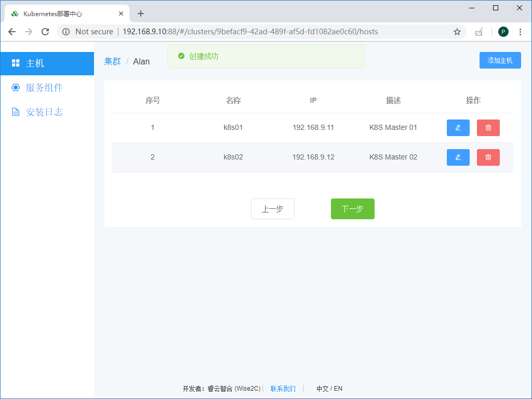Select IP cell 192.168.9.12
The height and width of the screenshot is (399, 532).
[x=313, y=157]
